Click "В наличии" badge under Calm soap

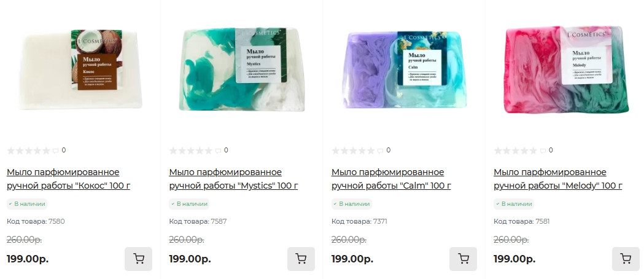click(x=352, y=204)
